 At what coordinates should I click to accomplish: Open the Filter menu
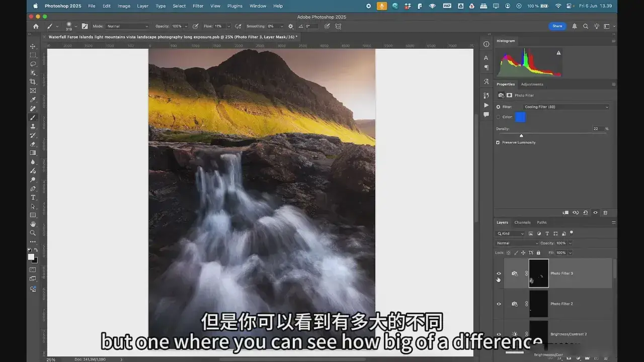pos(198,6)
